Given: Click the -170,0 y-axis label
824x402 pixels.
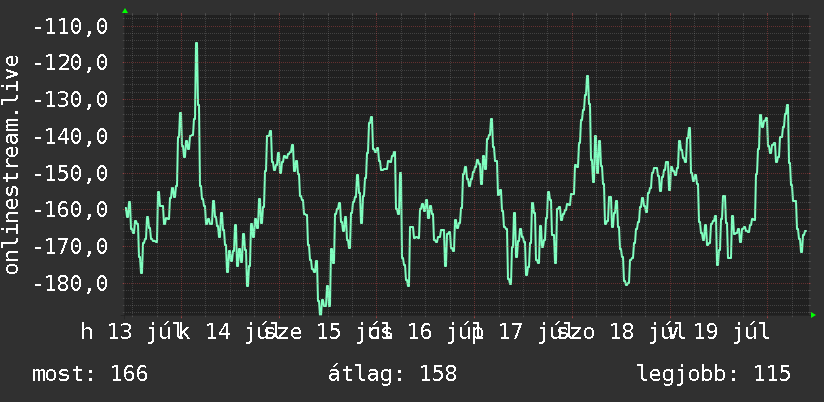Looking at the screenshot, I should (70, 247).
